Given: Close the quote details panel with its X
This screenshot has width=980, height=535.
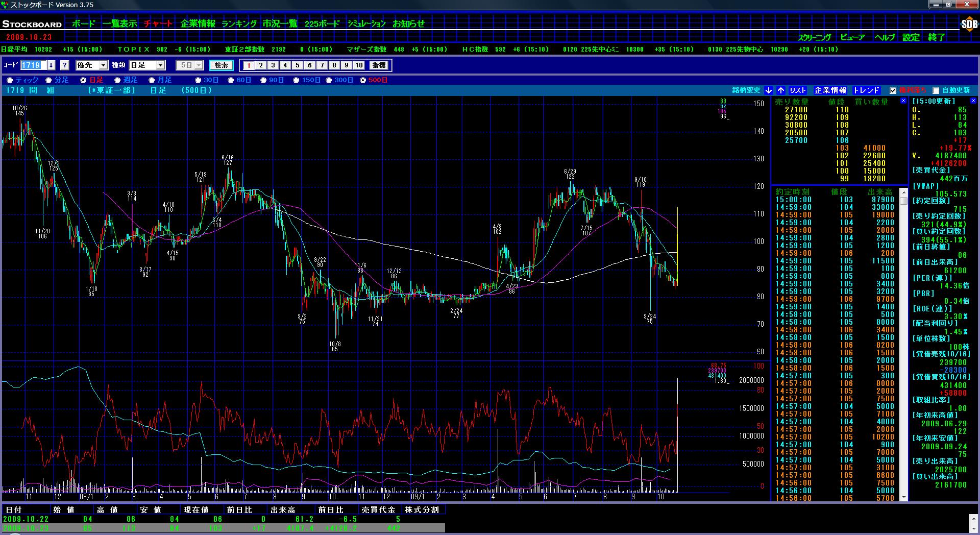Looking at the screenshot, I should [x=973, y=101].
